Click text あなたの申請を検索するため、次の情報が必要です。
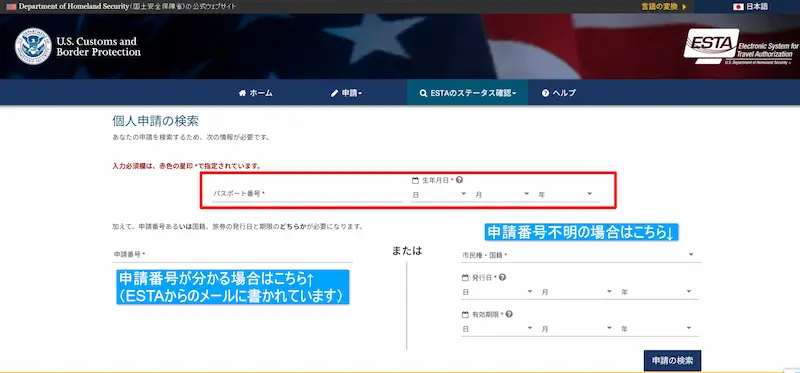 point(191,138)
